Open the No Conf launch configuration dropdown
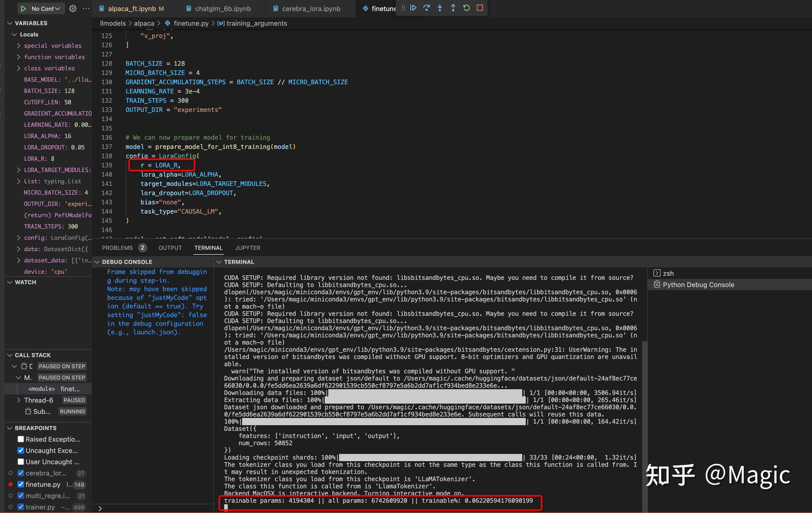 click(x=45, y=8)
